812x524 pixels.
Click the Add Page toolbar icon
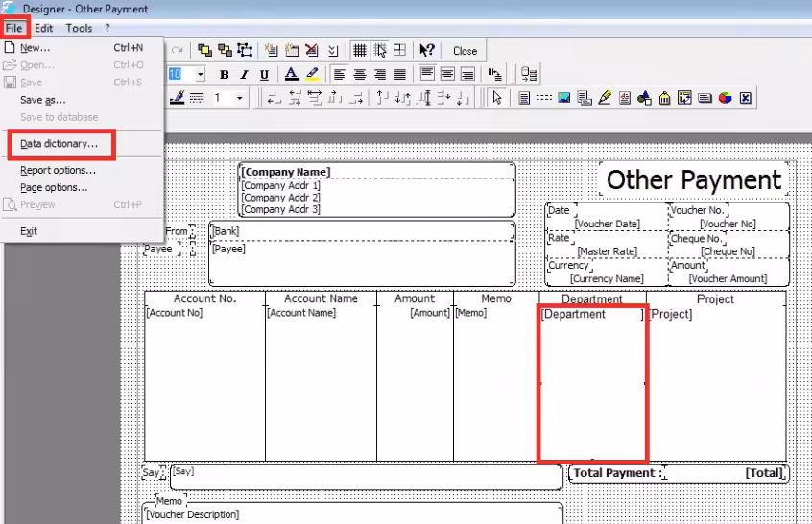point(271,50)
